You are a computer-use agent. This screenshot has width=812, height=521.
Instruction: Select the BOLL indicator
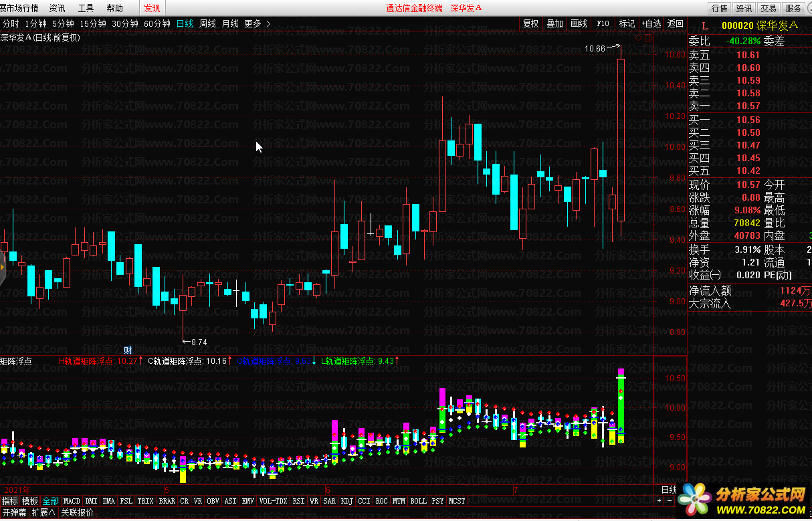coord(419,501)
